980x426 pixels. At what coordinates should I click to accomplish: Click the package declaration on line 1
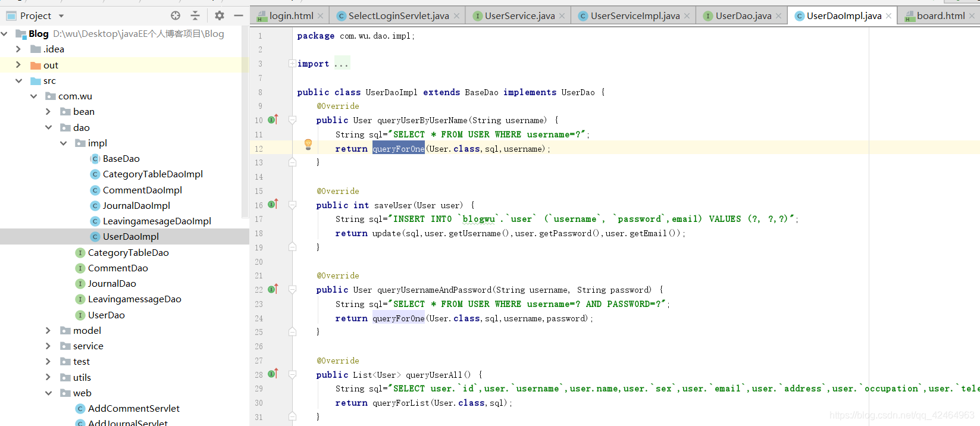pos(356,36)
